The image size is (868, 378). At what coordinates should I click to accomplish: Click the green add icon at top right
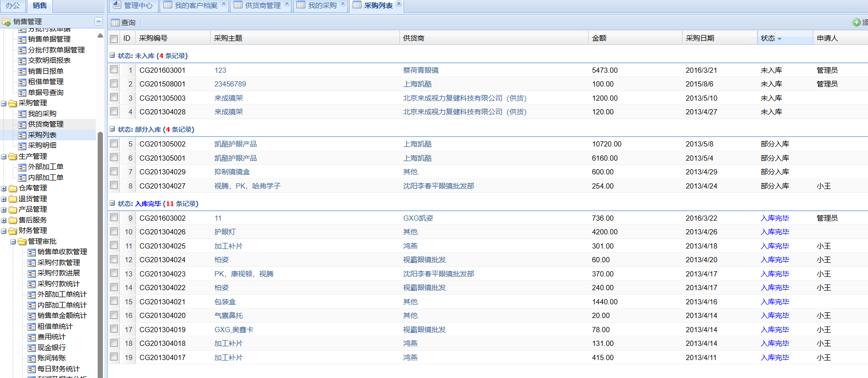(856, 22)
